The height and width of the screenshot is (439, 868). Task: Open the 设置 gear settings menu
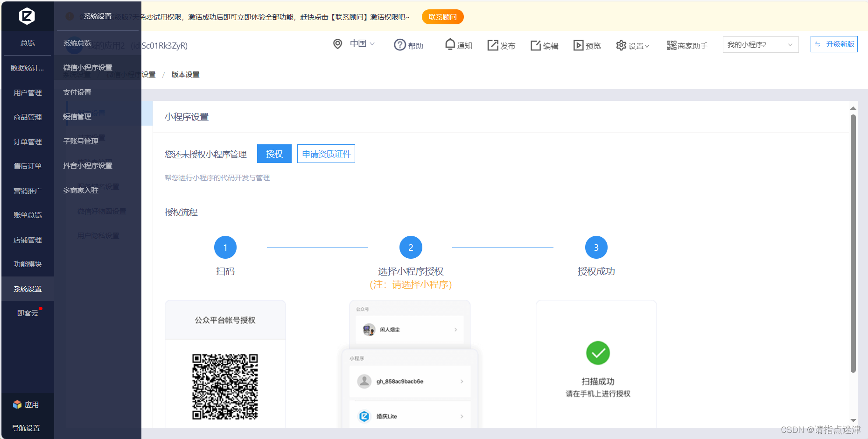pos(621,45)
